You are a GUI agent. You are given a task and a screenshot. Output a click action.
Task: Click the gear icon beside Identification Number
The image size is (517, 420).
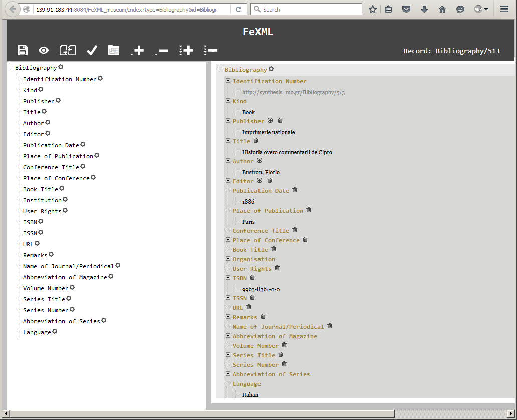(100, 78)
